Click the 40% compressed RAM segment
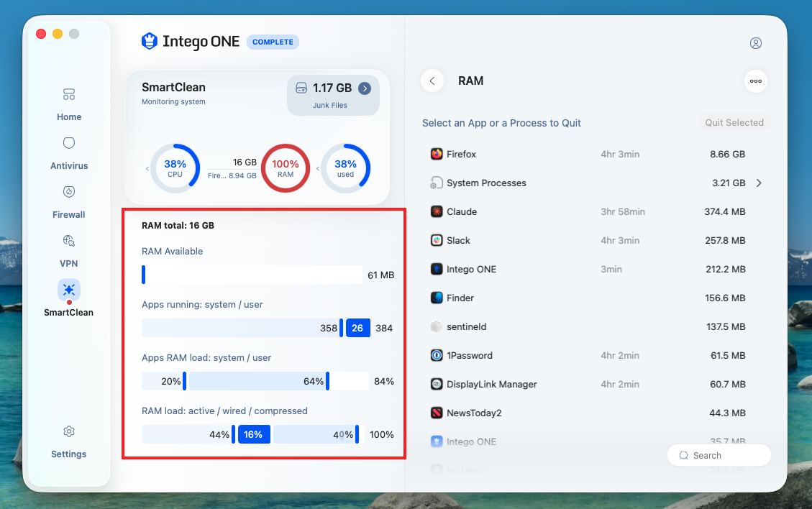Viewport: 812px width, 509px height. 316,434
